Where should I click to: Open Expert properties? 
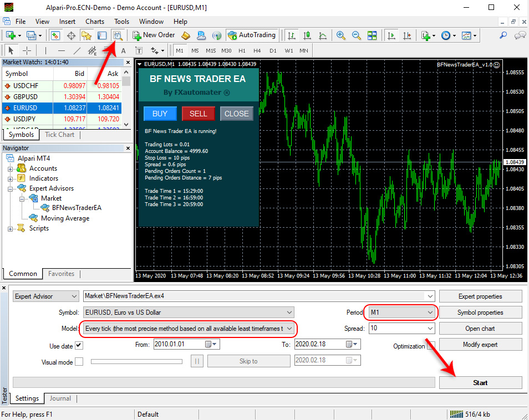(480, 296)
